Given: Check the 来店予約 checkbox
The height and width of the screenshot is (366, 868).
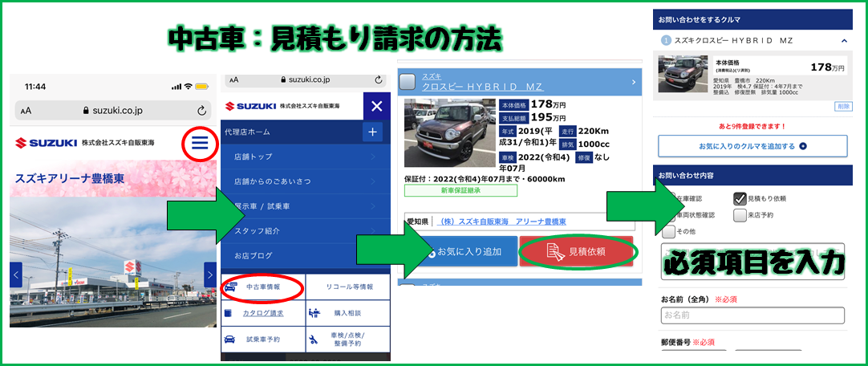Looking at the screenshot, I should click(x=740, y=215).
